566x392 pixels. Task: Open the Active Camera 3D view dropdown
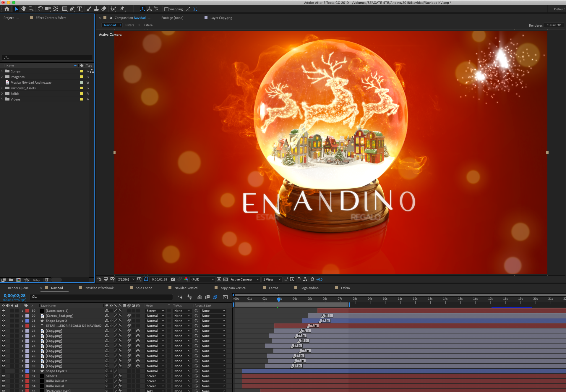click(x=245, y=279)
